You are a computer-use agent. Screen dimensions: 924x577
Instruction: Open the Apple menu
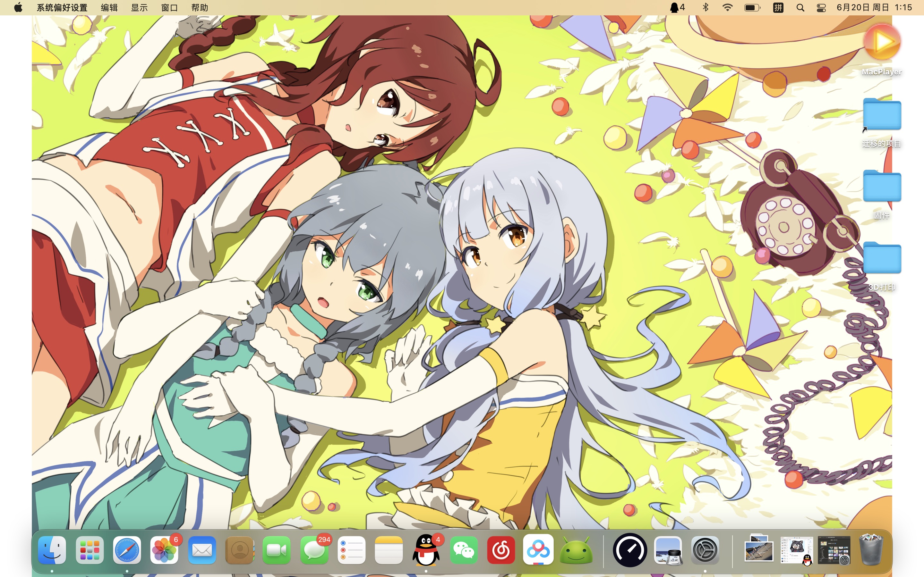point(18,8)
